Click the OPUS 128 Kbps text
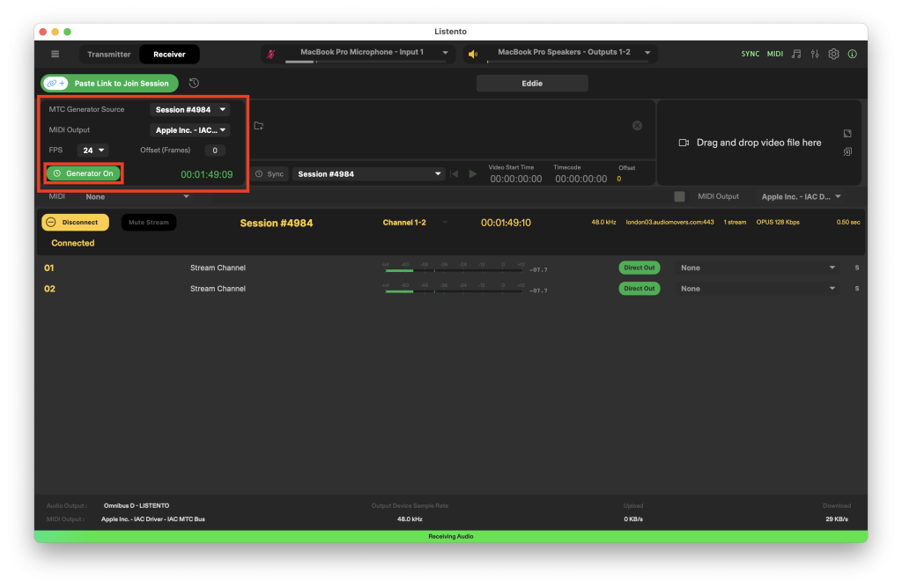The height and width of the screenshot is (588, 902). [778, 223]
